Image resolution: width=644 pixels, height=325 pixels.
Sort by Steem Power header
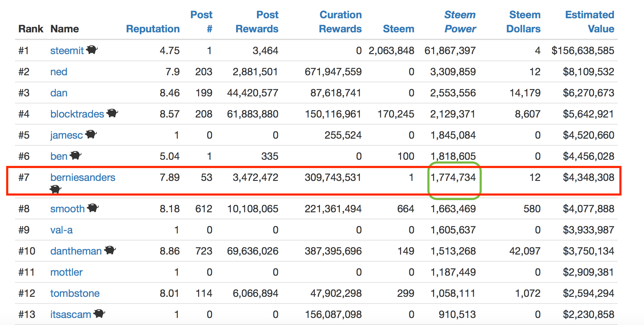pos(460,21)
